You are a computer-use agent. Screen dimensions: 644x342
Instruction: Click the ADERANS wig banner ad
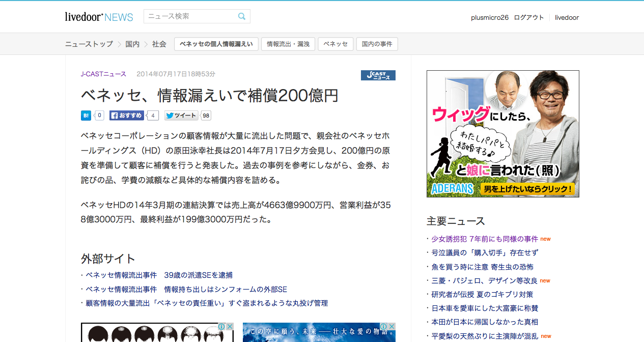tap(503, 134)
